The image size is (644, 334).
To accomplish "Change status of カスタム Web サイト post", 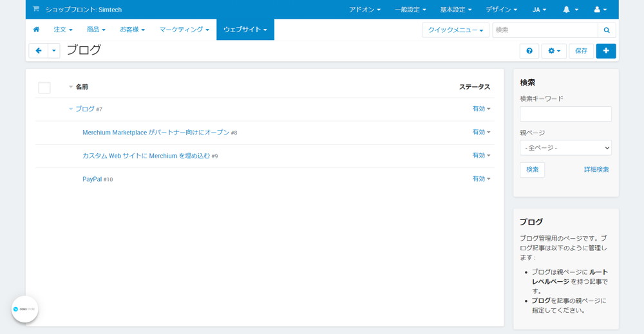I will [481, 156].
